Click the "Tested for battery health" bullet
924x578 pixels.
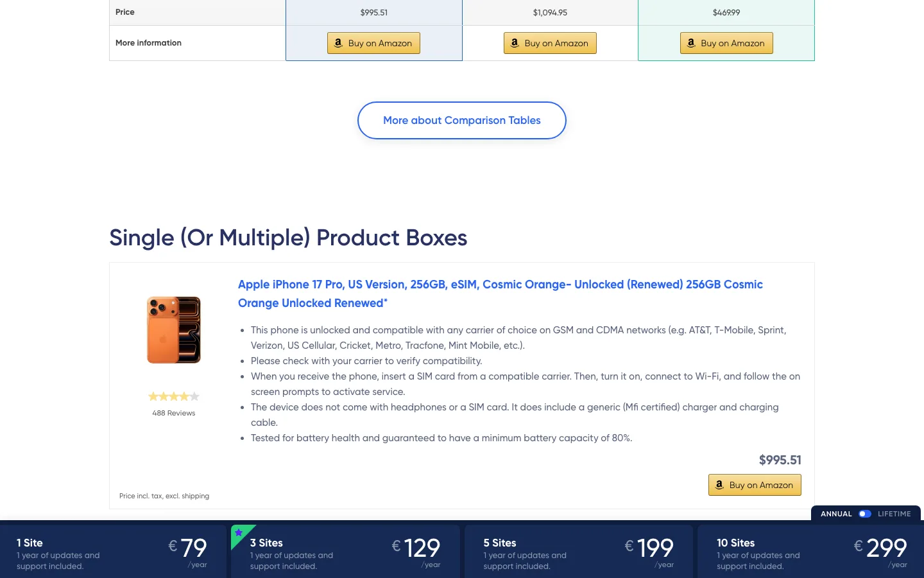coord(441,438)
